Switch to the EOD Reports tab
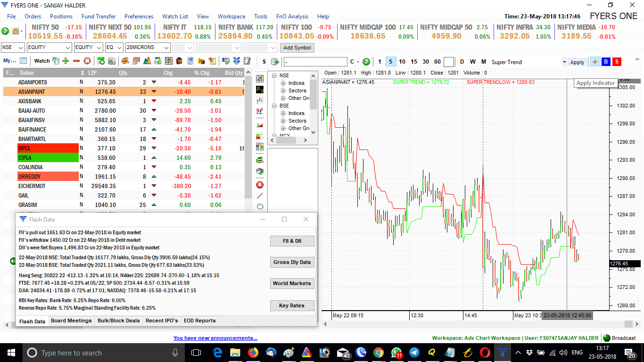Viewport: 644px width, 362px height. pos(199,321)
